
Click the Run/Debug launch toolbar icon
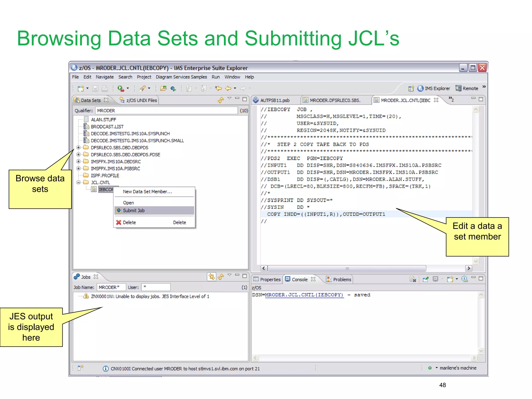pyautogui.click(x=121, y=89)
